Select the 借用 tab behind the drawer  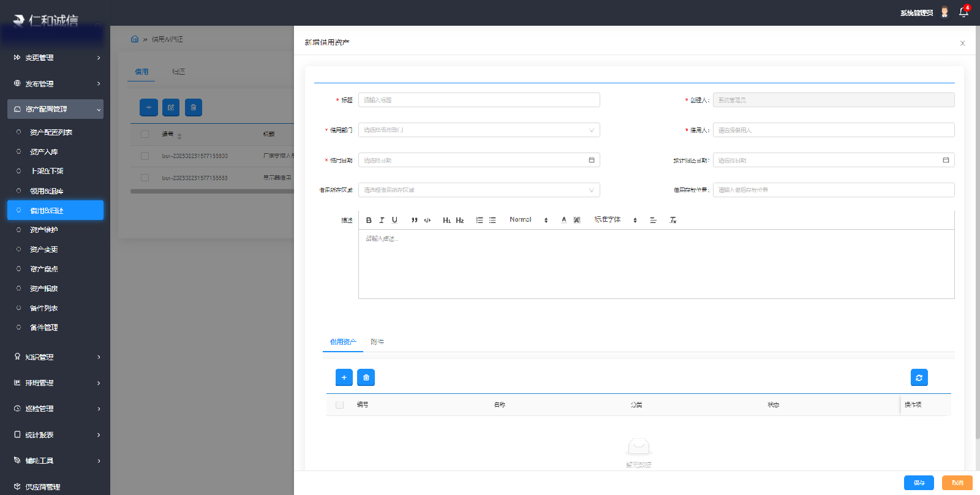[141, 72]
